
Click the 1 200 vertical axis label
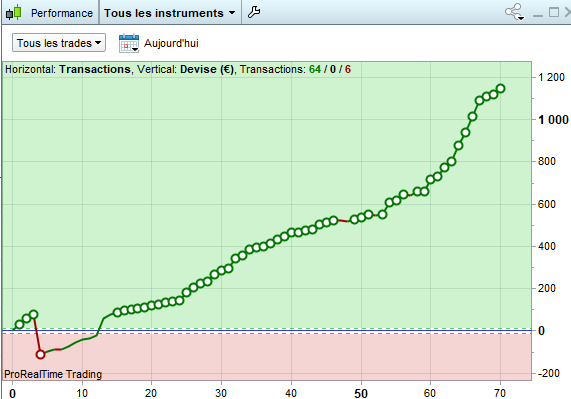point(551,77)
